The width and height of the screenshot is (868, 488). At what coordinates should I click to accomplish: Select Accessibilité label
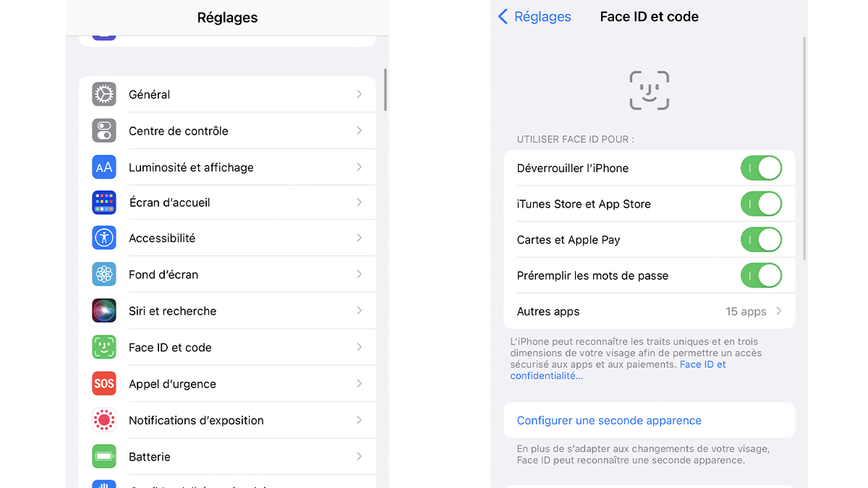[162, 238]
